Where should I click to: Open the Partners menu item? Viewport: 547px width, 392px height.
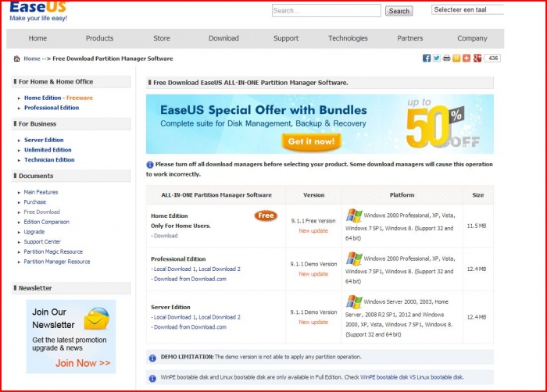(x=410, y=38)
